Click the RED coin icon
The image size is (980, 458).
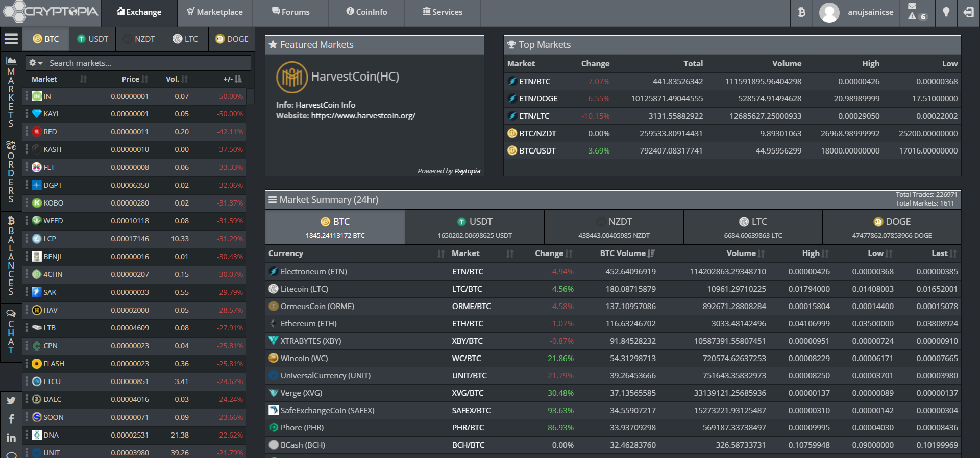37,132
